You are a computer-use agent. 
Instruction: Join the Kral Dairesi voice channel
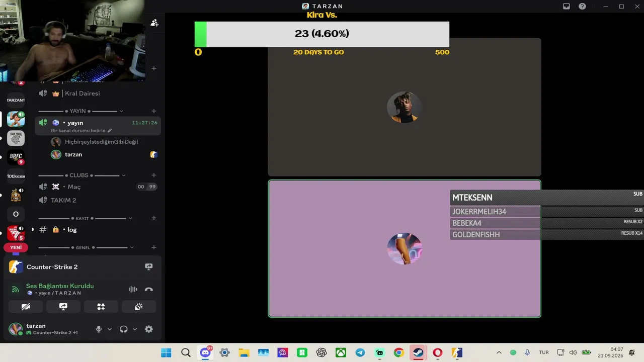(x=98, y=94)
